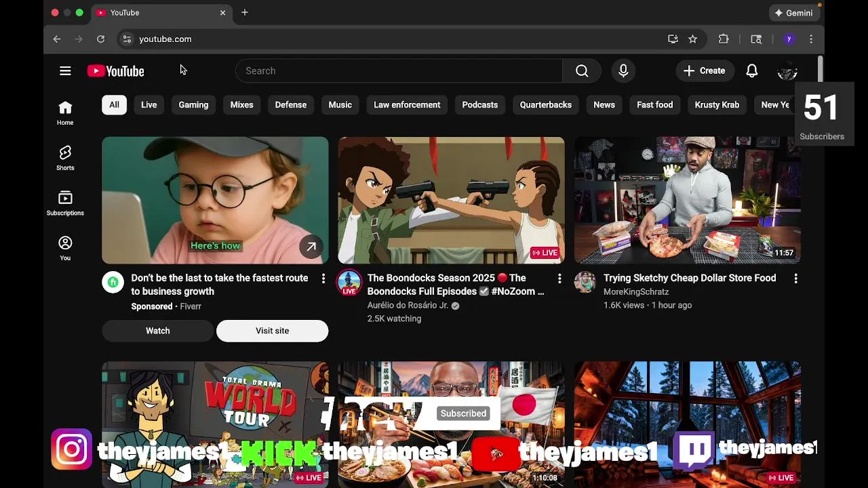The width and height of the screenshot is (868, 488).
Task: Open the side panel icon in the Chrome toolbar
Action: click(x=756, y=39)
